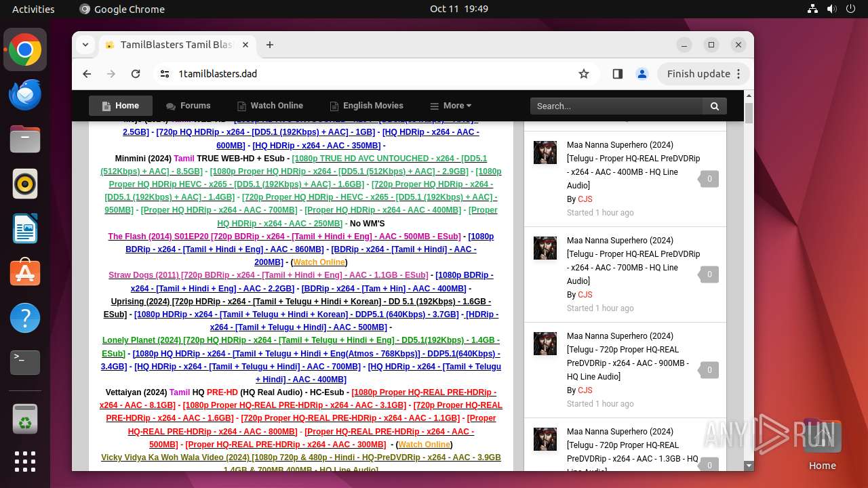Show applications grid in dock
The width and height of the screenshot is (868, 488).
[x=25, y=462]
